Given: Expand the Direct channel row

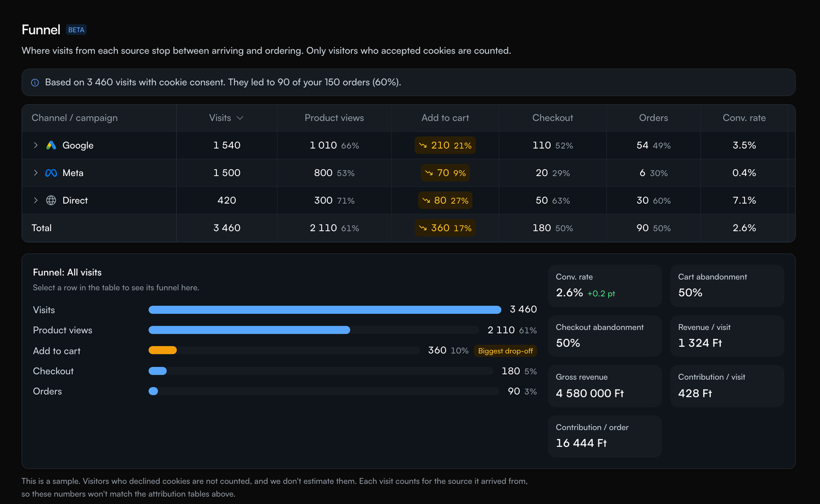Looking at the screenshot, I should (x=36, y=200).
